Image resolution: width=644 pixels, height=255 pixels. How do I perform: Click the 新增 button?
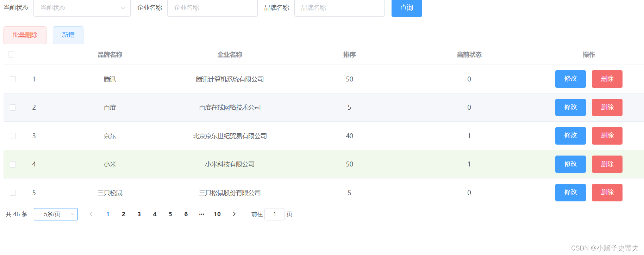(68, 35)
